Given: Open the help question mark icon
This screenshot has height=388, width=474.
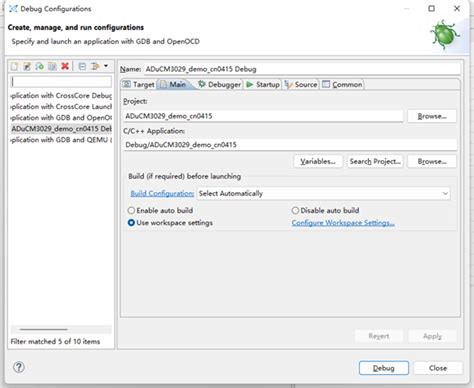Looking at the screenshot, I should coord(19,367).
